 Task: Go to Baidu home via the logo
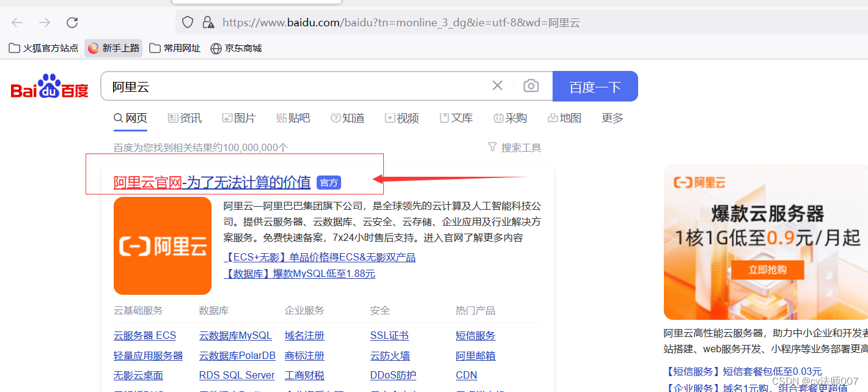pyautogui.click(x=50, y=86)
